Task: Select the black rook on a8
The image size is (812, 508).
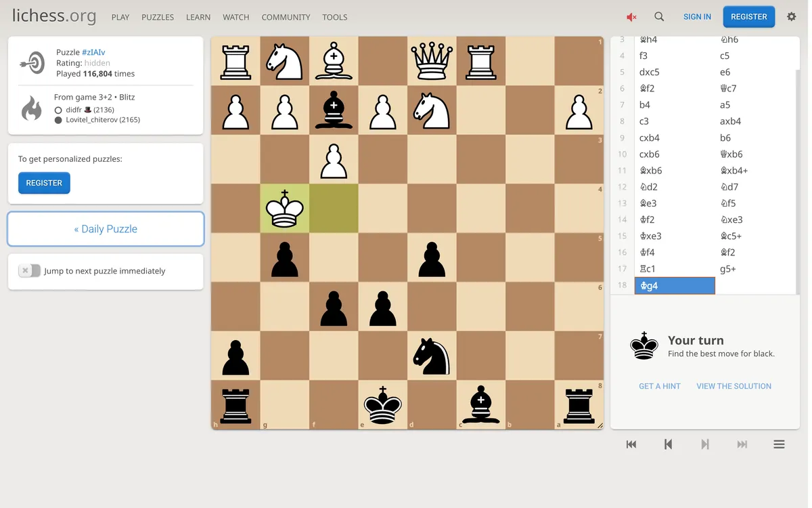Action: point(579,404)
